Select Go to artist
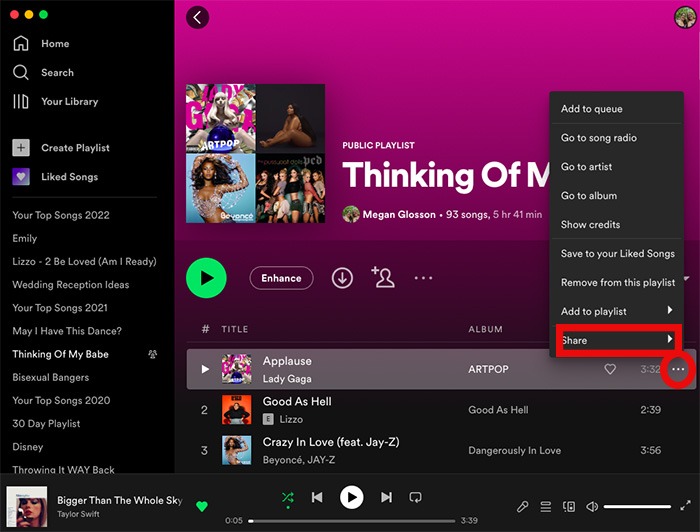This screenshot has width=700, height=532. (616, 167)
